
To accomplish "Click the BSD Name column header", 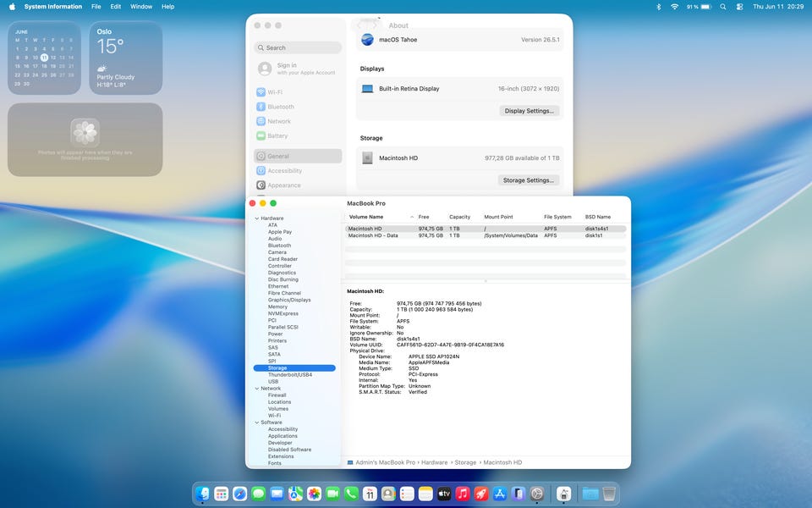I will [x=598, y=217].
